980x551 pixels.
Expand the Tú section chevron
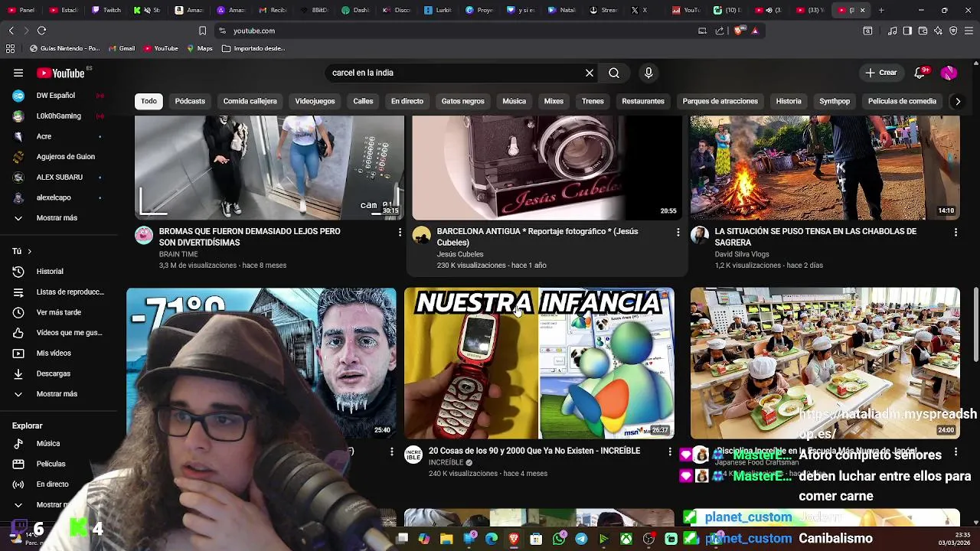point(29,251)
